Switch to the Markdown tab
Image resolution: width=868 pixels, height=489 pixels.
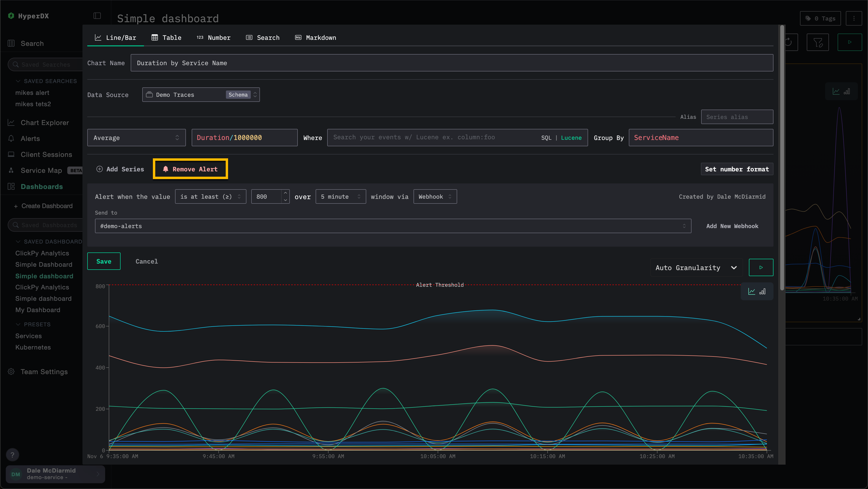click(x=315, y=37)
